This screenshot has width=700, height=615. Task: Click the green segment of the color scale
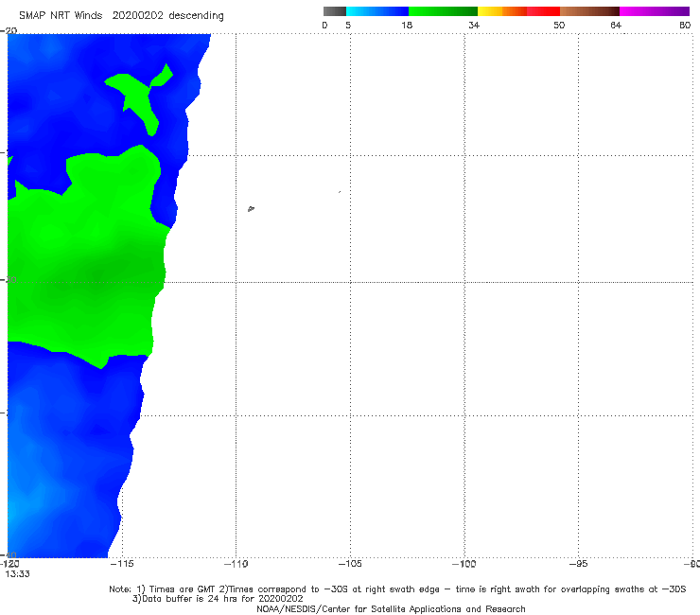(443, 11)
